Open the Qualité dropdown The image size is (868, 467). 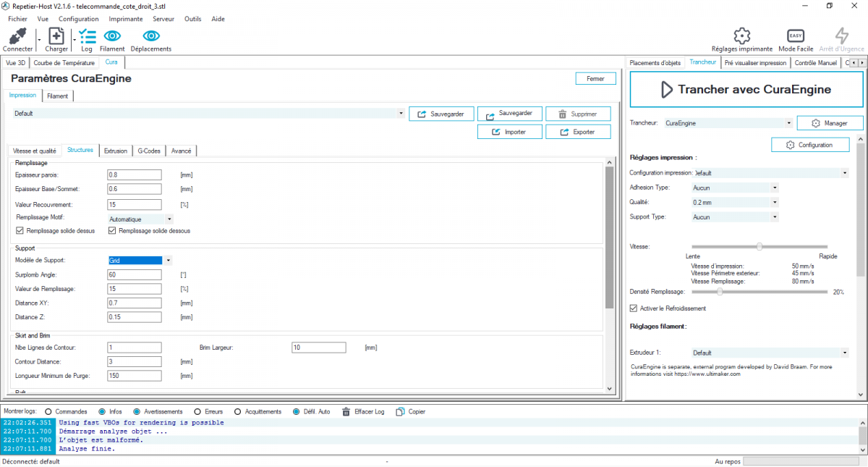click(x=775, y=202)
